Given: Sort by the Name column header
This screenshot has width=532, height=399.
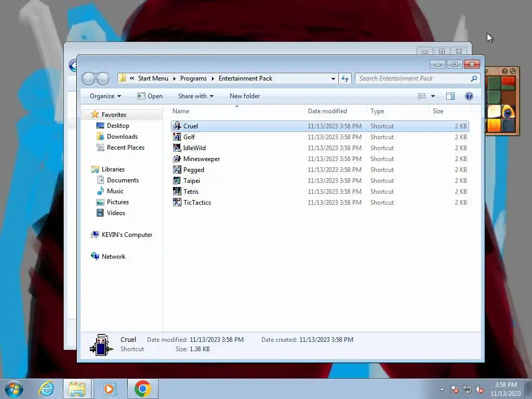Looking at the screenshot, I should click(237, 111).
